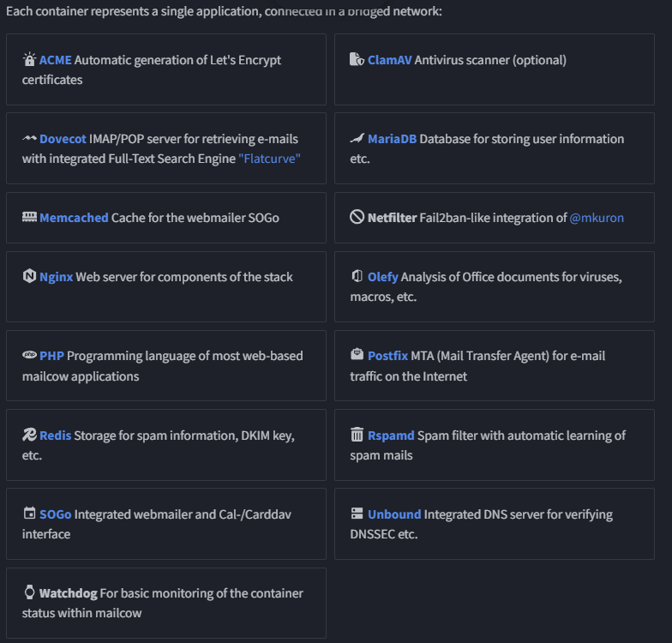The height and width of the screenshot is (643, 672).
Task: Open the Postfix documentation link
Action: coord(387,356)
